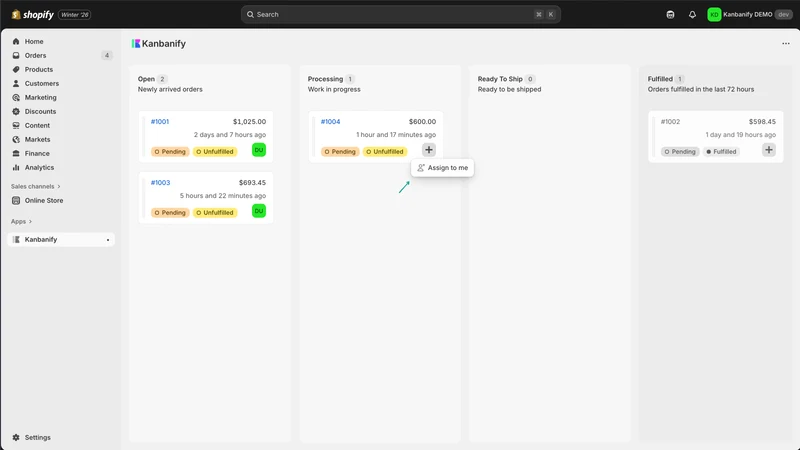The image size is (800, 450).
Task: Open the notifications bell
Action: 692,14
